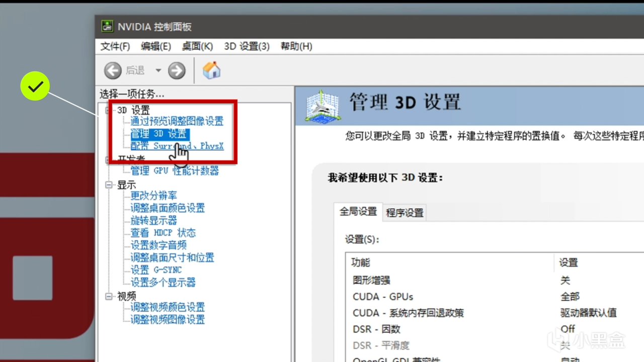Collapse the 显示 tree node
Screen dimensions: 644x362
[109, 185]
